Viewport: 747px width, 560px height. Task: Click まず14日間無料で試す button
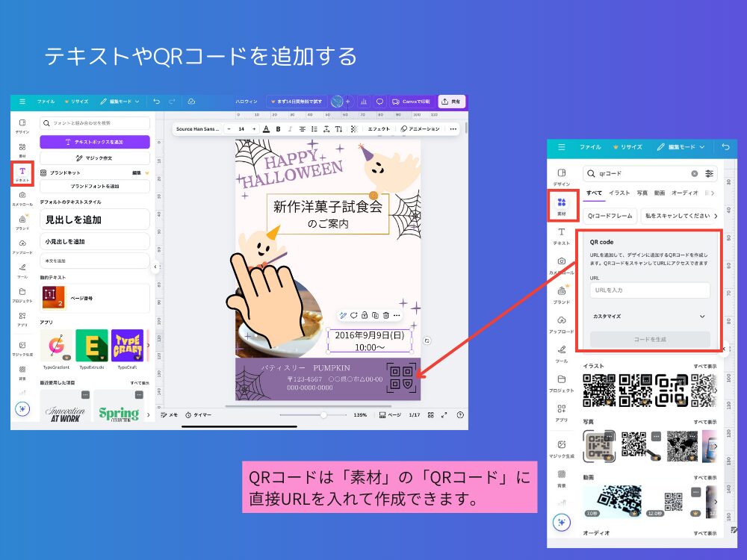297,102
